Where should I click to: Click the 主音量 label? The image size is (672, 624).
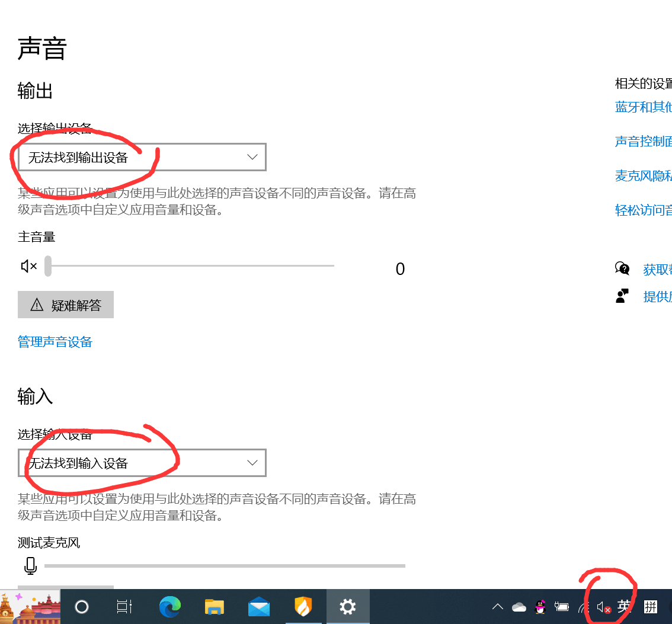point(36,237)
